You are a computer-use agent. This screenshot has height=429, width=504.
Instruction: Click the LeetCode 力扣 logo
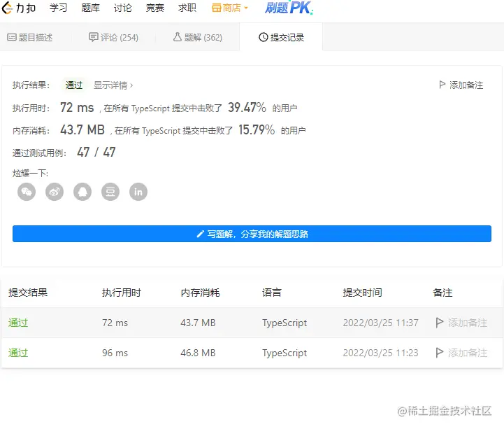pyautogui.click(x=18, y=8)
